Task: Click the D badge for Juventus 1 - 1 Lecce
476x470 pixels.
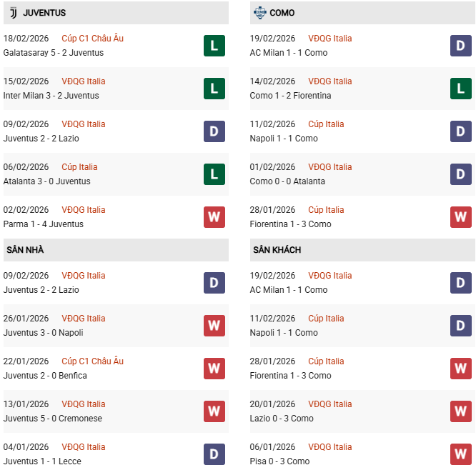Action: (x=214, y=454)
